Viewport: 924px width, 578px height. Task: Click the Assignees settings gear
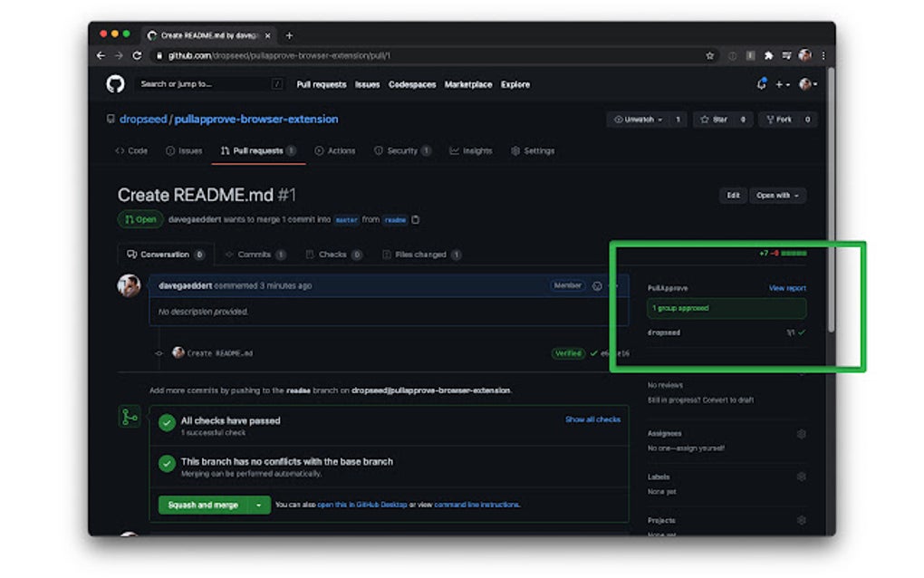coord(800,433)
